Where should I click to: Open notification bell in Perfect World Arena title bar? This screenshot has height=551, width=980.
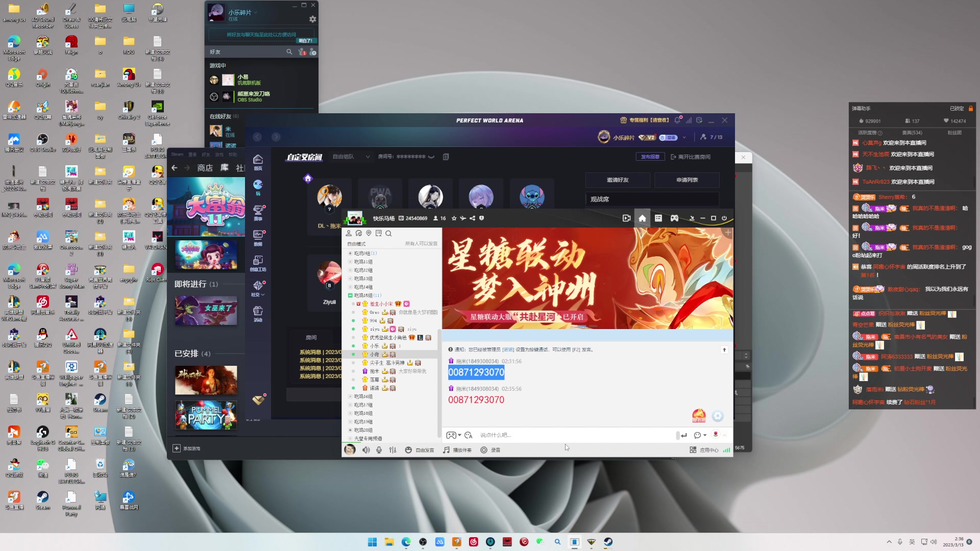[677, 120]
